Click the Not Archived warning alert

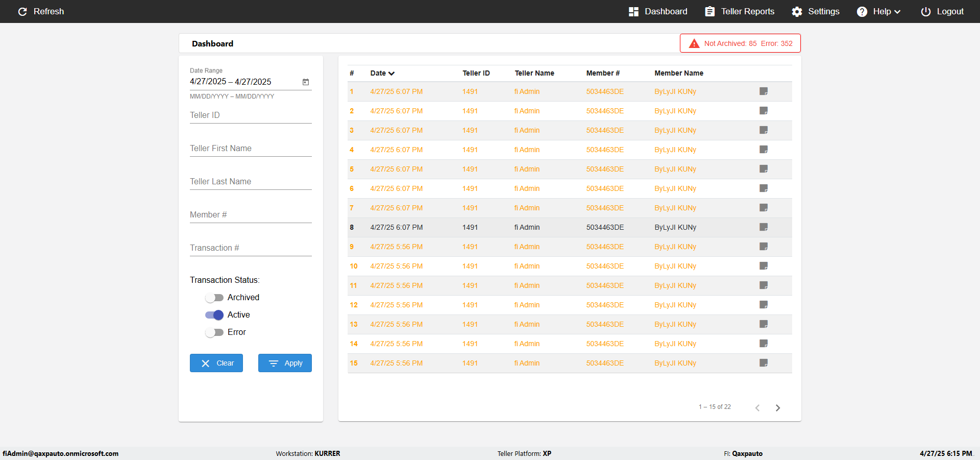740,43
